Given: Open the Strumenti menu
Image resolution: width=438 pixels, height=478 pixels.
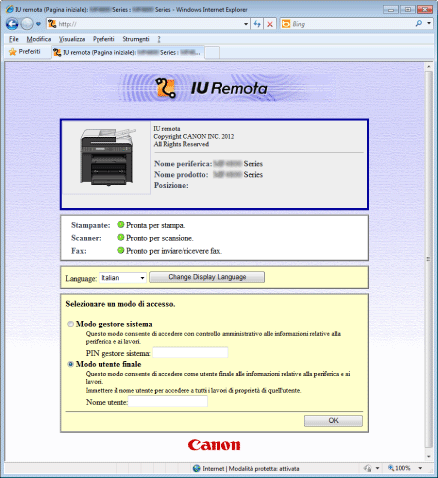Looking at the screenshot, I should 136,39.
